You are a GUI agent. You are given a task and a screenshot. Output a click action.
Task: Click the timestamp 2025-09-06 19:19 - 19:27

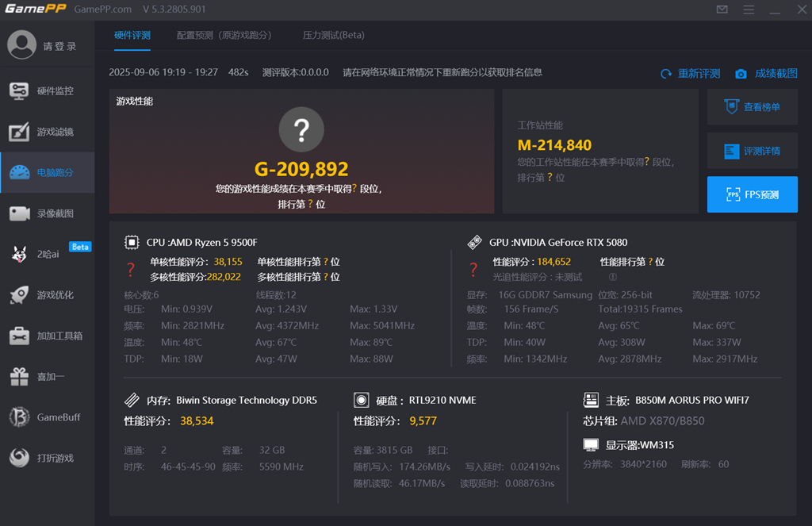163,72
